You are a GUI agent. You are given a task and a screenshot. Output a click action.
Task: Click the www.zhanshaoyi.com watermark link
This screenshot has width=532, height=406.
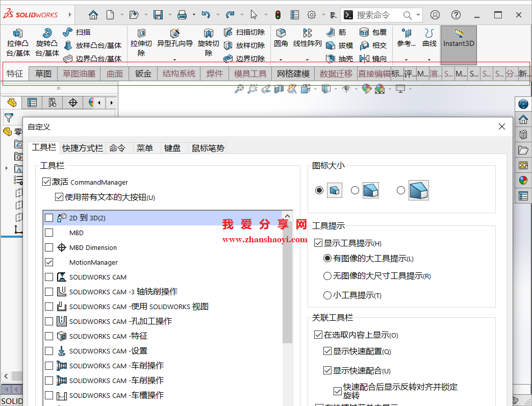point(266,239)
